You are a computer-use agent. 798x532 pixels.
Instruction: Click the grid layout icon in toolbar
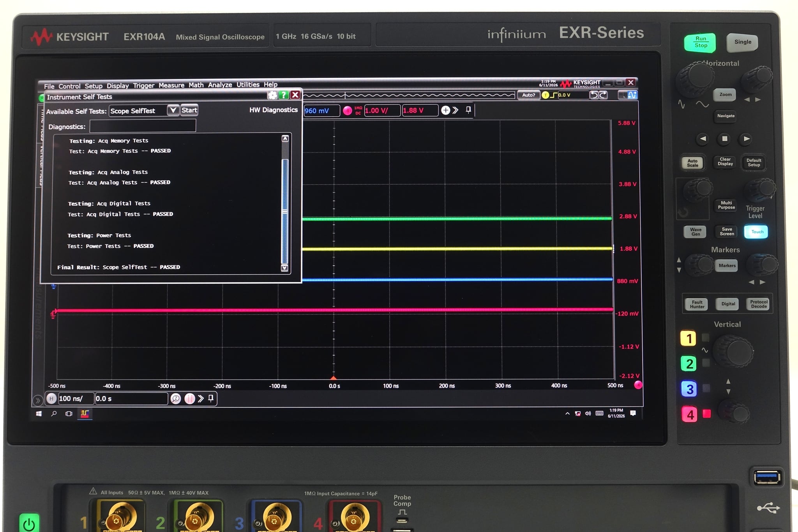(623, 95)
